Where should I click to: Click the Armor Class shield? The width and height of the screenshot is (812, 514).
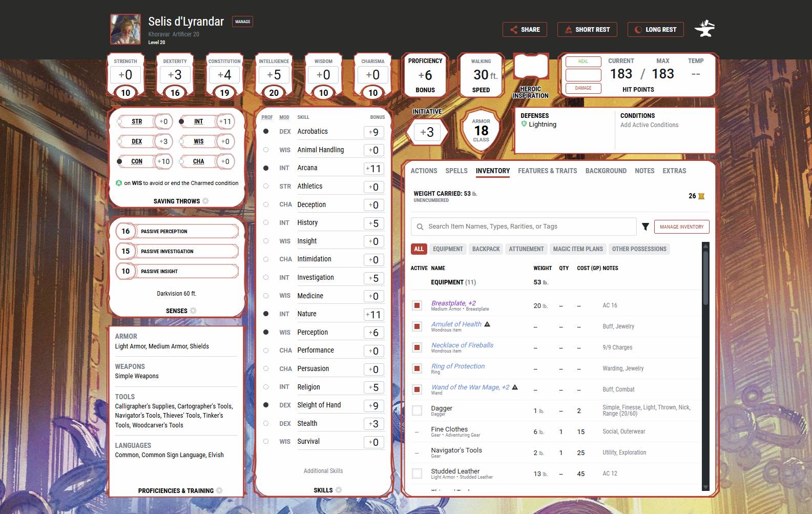tap(481, 130)
